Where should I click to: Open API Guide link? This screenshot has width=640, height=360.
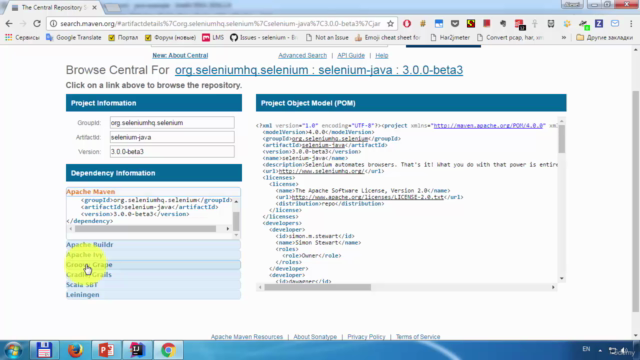351,55
